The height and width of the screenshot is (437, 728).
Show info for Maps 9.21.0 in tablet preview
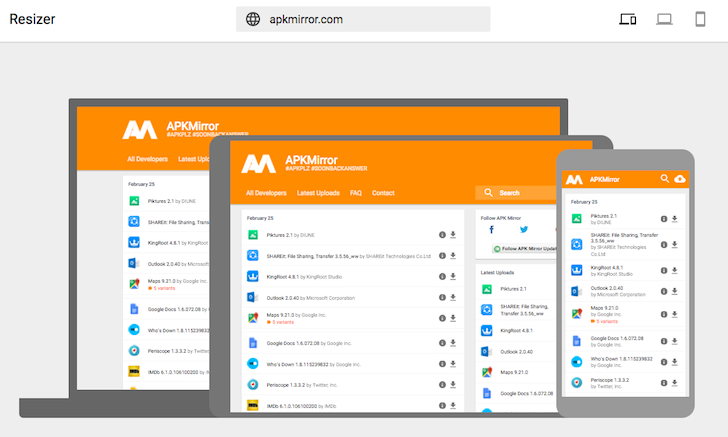click(442, 318)
